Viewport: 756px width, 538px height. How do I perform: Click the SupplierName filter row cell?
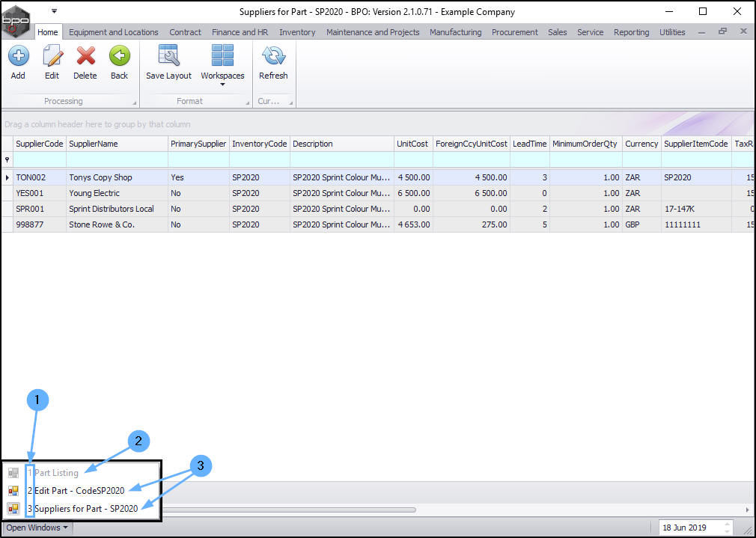[x=118, y=159]
